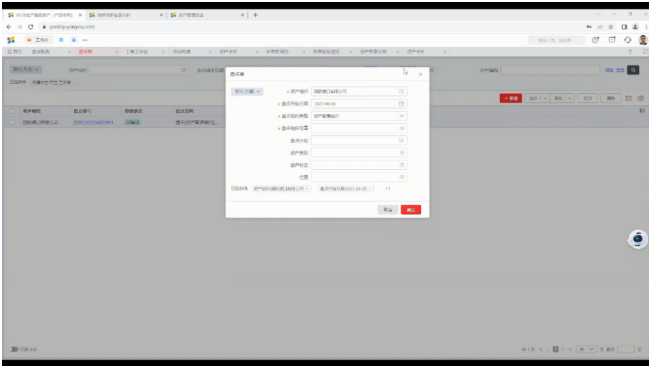Open the page size dropdown in pagination
The width and height of the screenshot is (654, 368).
[x=586, y=349]
